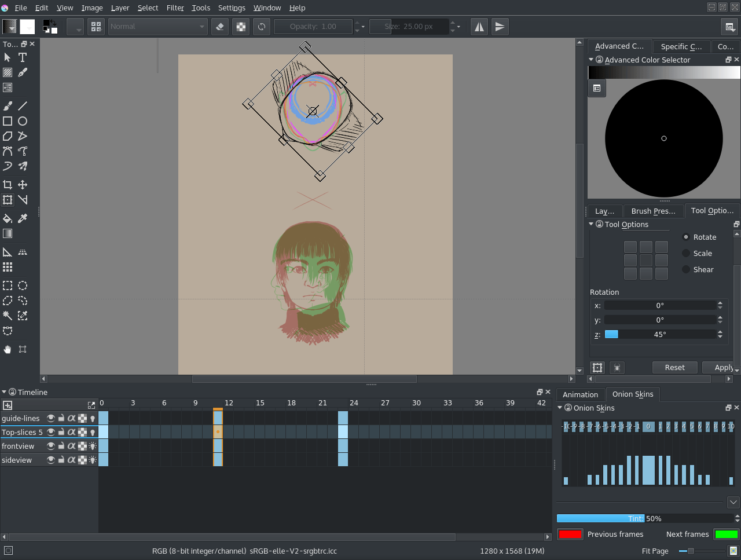Screen dimensions: 741x560
Task: Select the Freehand Brush tool
Action: (x=8, y=105)
